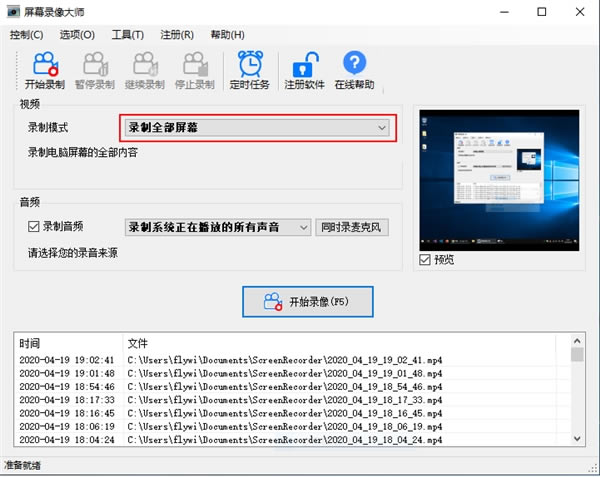
Task: Click the 注册软件 unlock icon
Action: (x=305, y=71)
